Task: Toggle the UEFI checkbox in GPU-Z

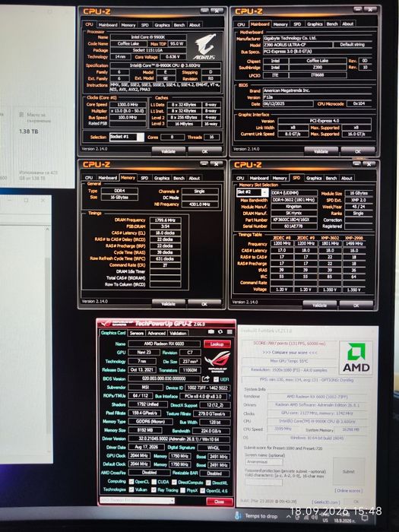Action: click(x=216, y=379)
